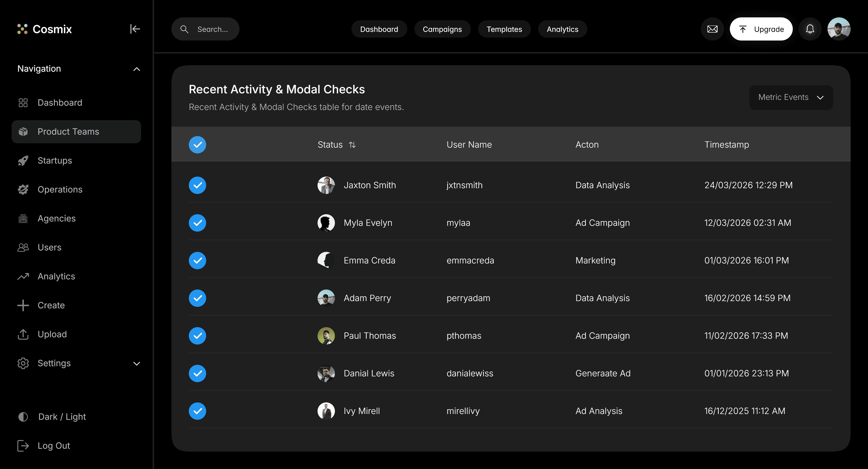Switch to the Campaigns top tab
868x469 pixels.
click(442, 29)
